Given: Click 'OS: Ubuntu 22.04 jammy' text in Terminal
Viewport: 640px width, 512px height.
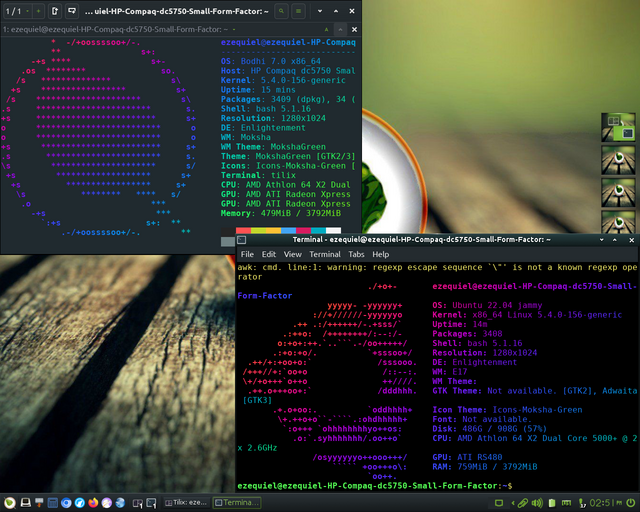Looking at the screenshot, I should click(x=487, y=305).
